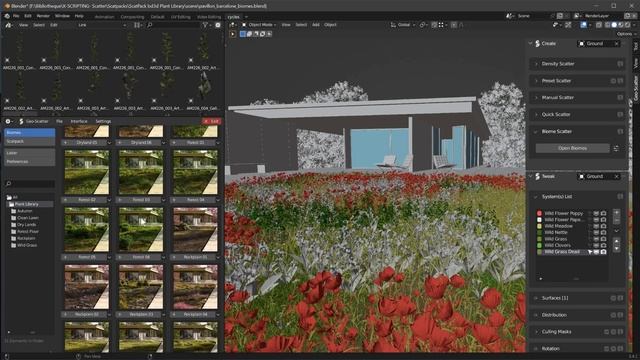Viewport: 640px width, 360px height.
Task: Open the Object Mode dropdown
Action: click(x=259, y=25)
